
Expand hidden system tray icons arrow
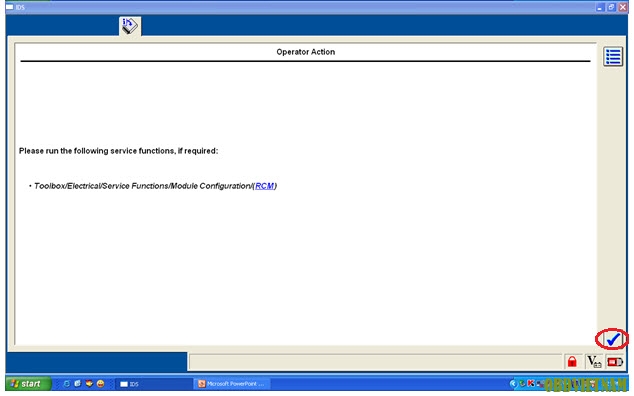[x=513, y=383]
